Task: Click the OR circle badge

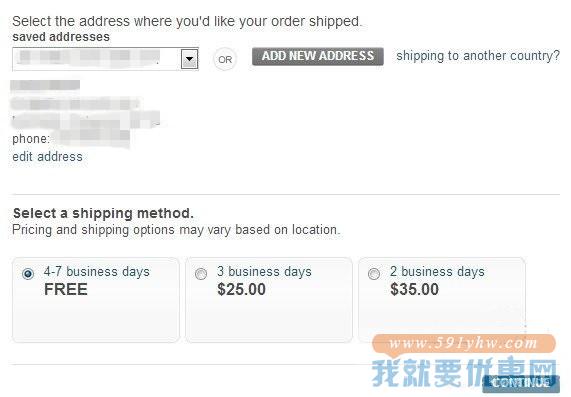Action: click(x=225, y=59)
